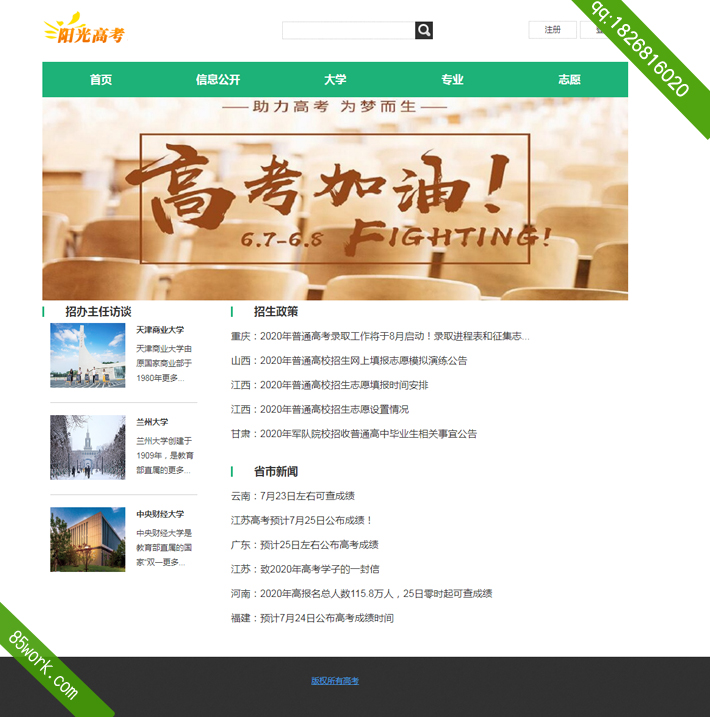Open 江苏 致2020年高考学子的一封信 news
Viewport: 710px width, 717px height.
(x=305, y=569)
